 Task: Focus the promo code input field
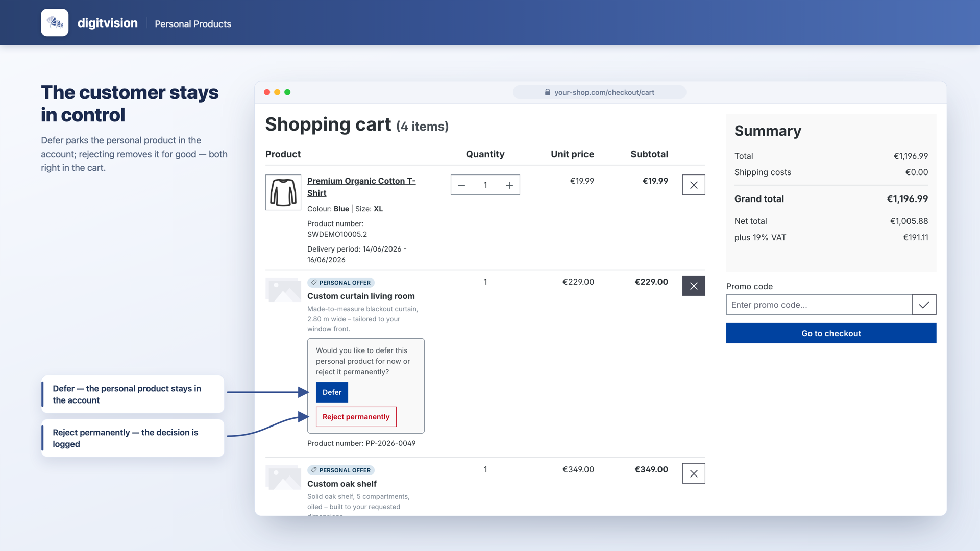point(819,305)
